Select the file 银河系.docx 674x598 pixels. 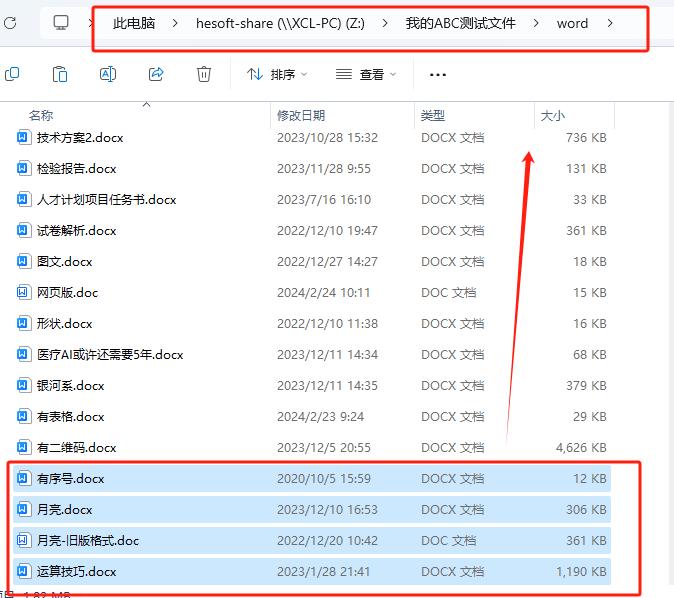click(70, 385)
